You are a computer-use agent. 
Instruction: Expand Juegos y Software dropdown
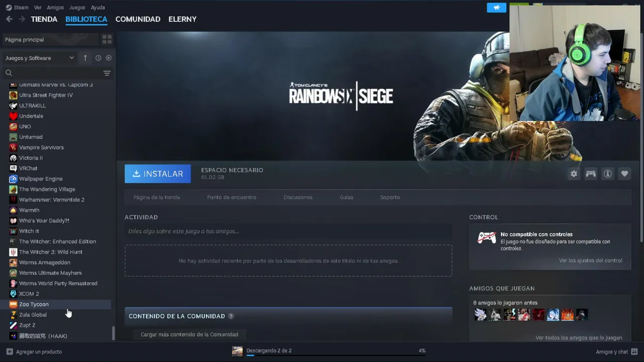click(x=40, y=58)
